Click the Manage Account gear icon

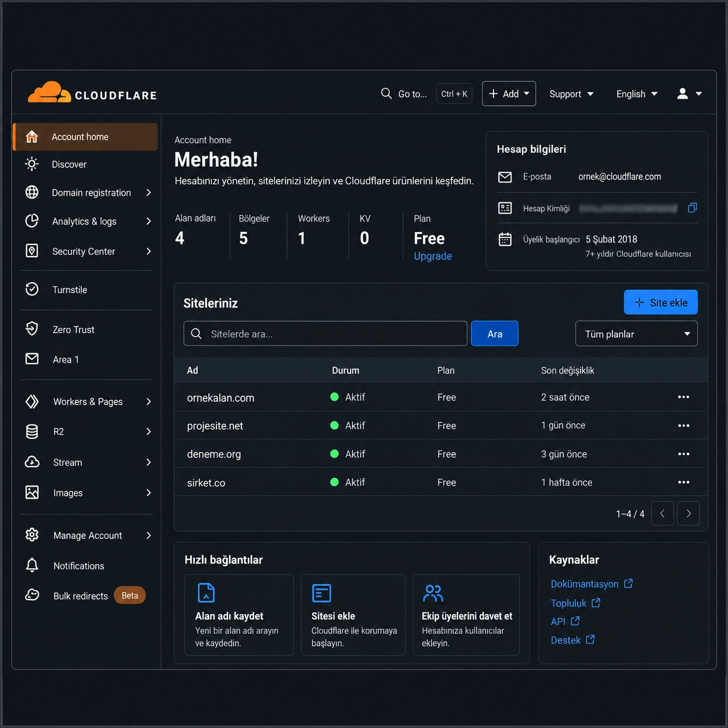(32, 535)
